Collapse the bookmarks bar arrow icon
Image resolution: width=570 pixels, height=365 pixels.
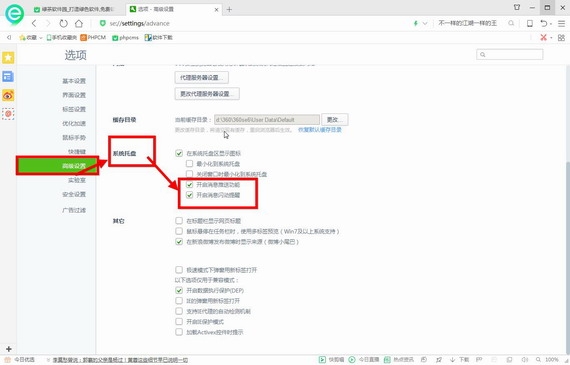[9, 37]
